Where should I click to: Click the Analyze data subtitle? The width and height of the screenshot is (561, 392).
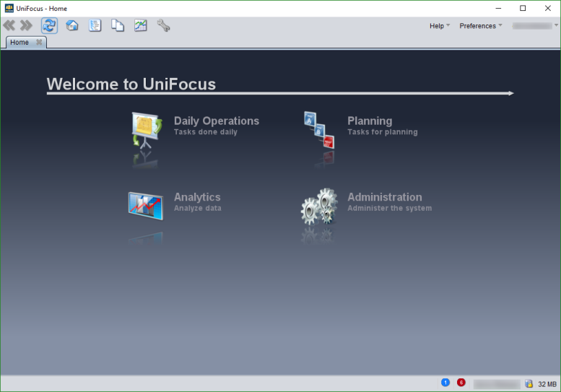[x=198, y=208]
